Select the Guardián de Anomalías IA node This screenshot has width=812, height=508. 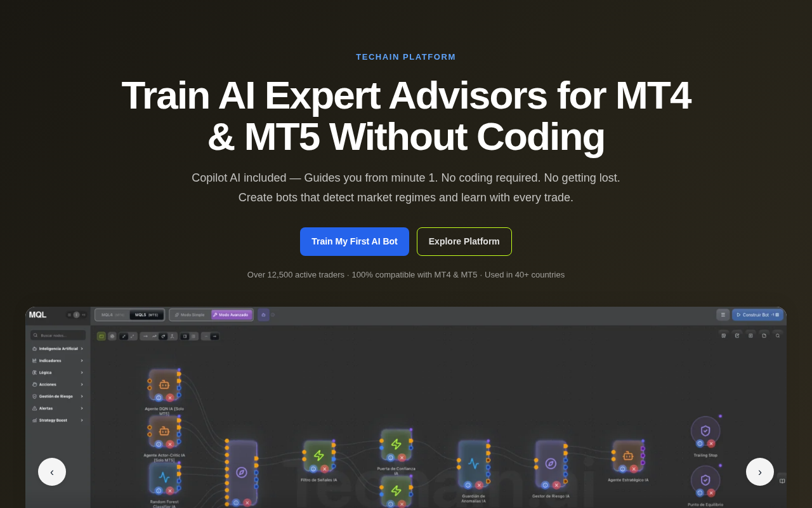[474, 464]
